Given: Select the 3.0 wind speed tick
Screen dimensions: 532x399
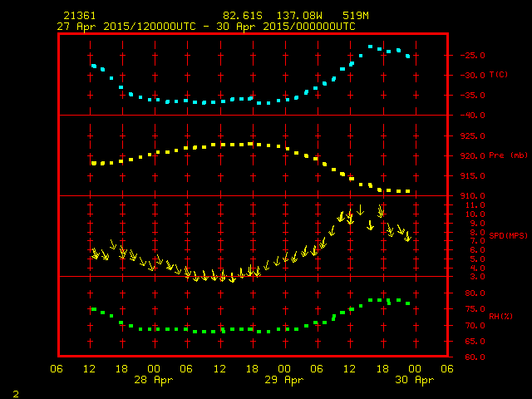Looking at the screenshot, I should click(x=477, y=277).
